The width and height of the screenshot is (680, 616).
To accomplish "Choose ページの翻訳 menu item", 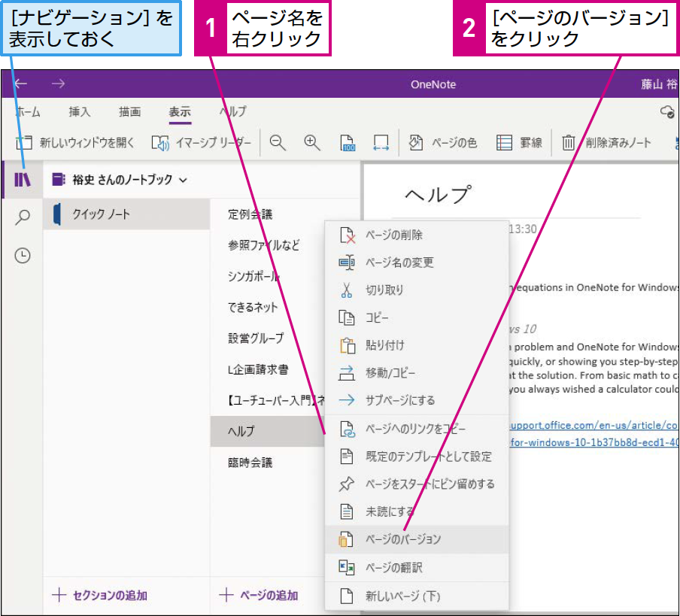I will 417,567.
